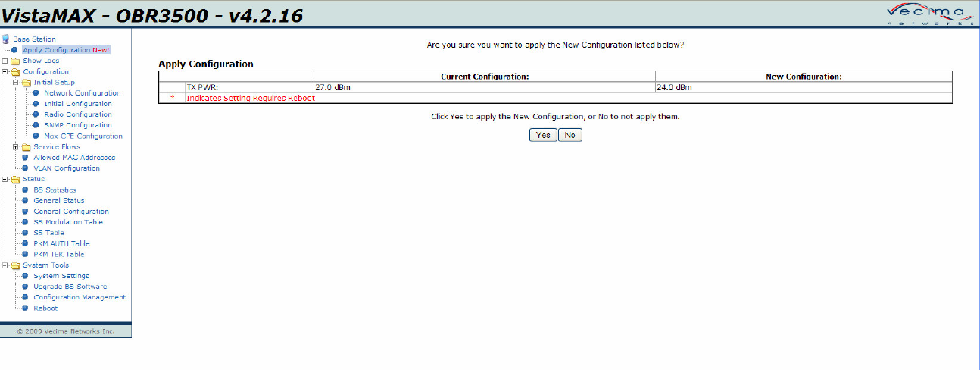
Task: Open the BS Statistics page
Action: tap(55, 190)
